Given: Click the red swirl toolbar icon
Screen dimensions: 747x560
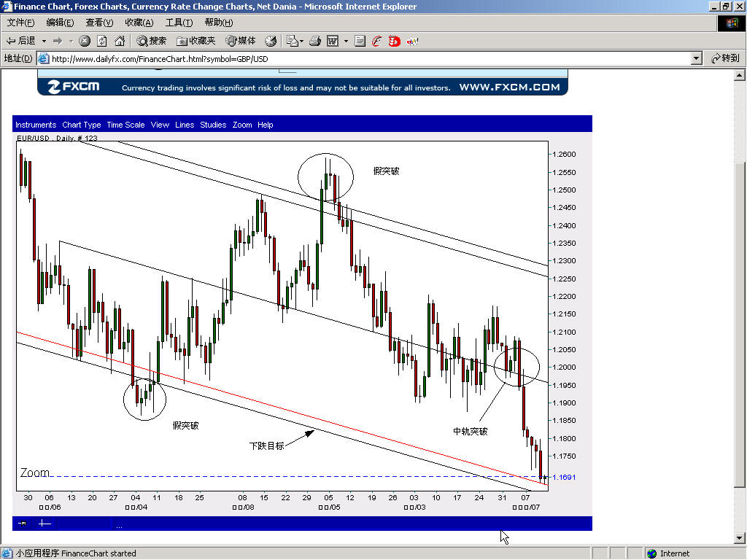Looking at the screenshot, I should (x=377, y=41).
